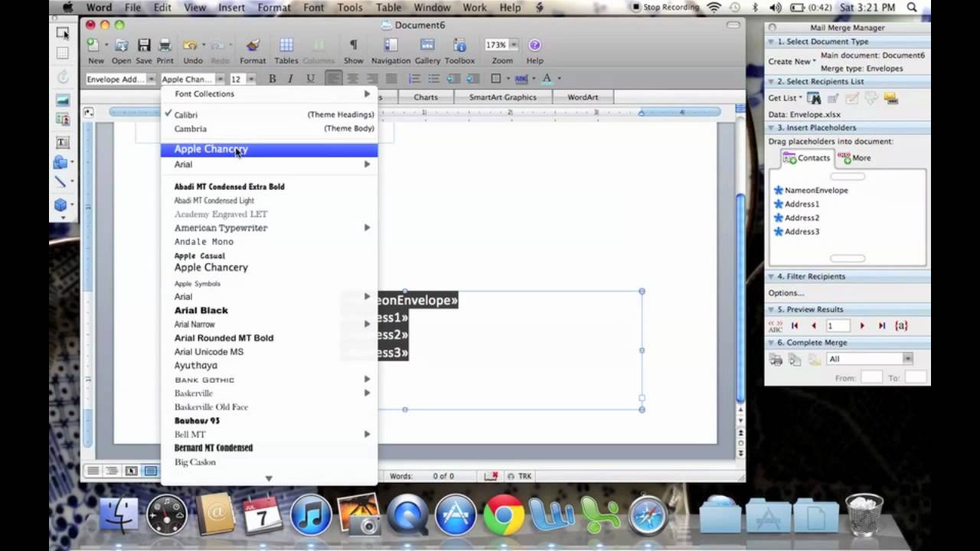This screenshot has width=980, height=551.
Task: Click the Show paragraph marks icon
Action: (x=353, y=46)
